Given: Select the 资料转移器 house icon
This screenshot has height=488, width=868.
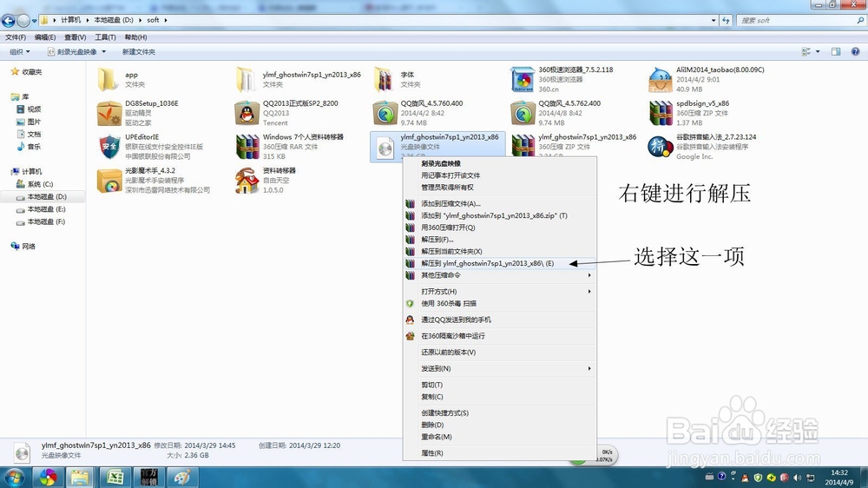Looking at the screenshot, I should [247, 181].
